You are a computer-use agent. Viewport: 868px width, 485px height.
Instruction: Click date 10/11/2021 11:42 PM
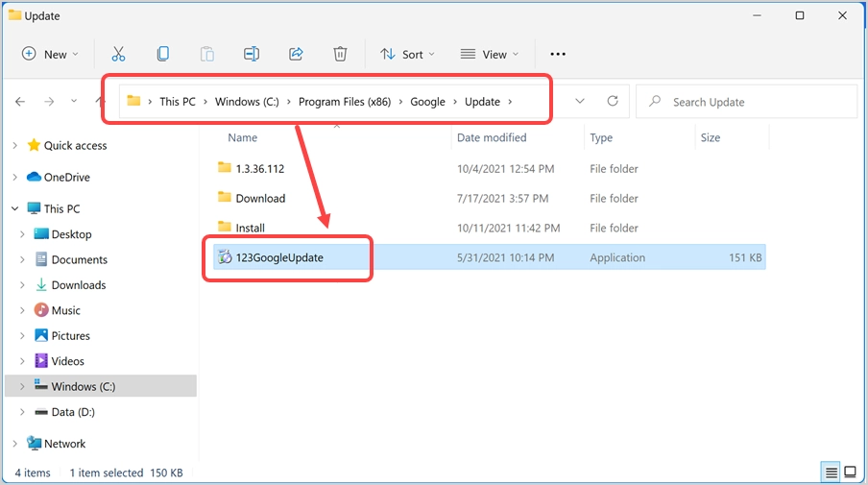508,228
